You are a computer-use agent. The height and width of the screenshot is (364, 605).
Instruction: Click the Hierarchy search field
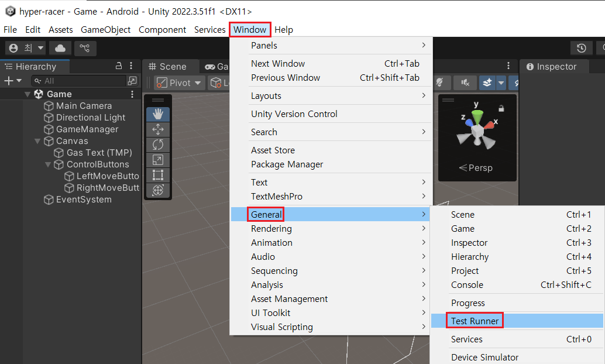(x=79, y=81)
